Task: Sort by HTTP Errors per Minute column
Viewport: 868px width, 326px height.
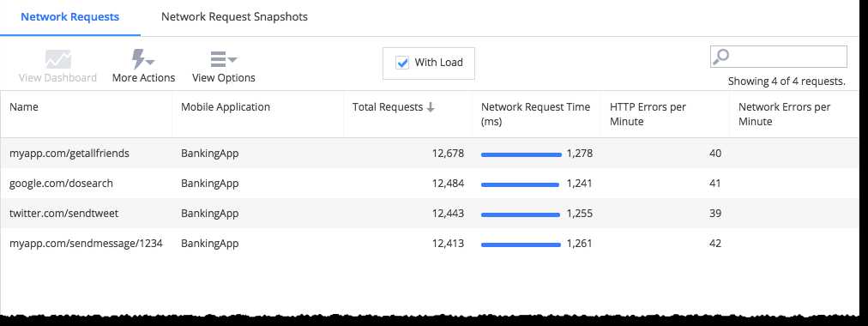Action: point(648,114)
